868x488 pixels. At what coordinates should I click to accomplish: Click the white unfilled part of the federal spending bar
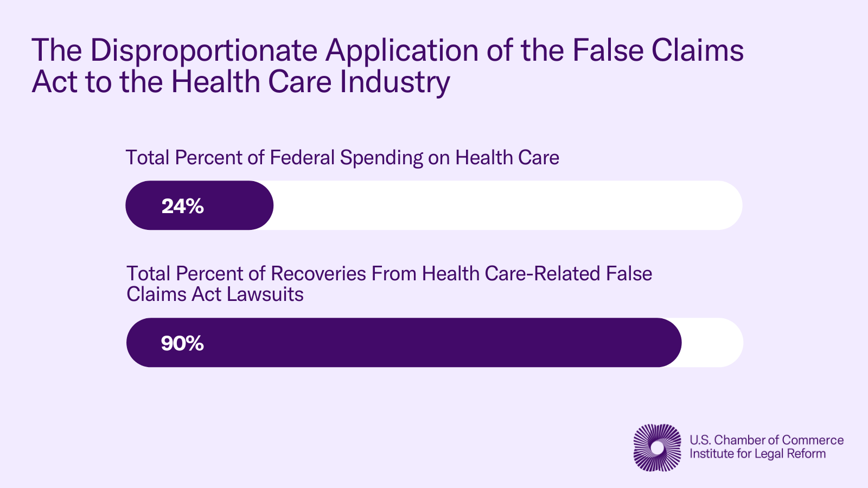507,206
